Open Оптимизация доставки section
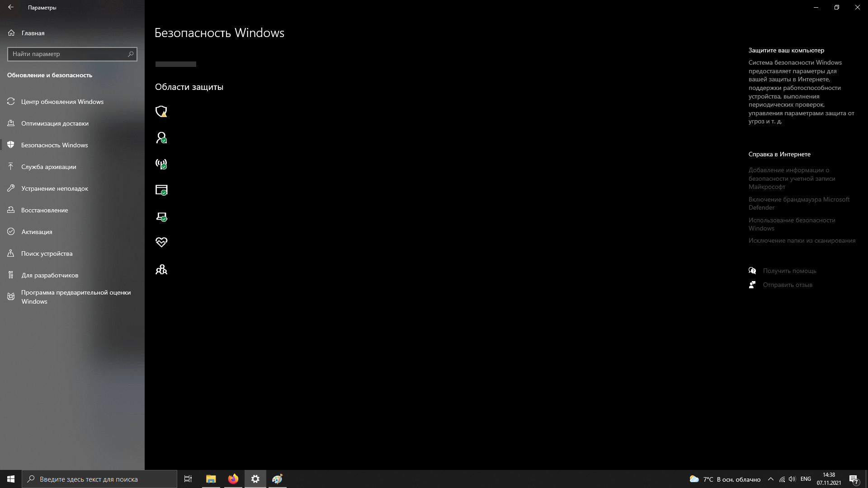This screenshot has width=868, height=488. [72, 123]
